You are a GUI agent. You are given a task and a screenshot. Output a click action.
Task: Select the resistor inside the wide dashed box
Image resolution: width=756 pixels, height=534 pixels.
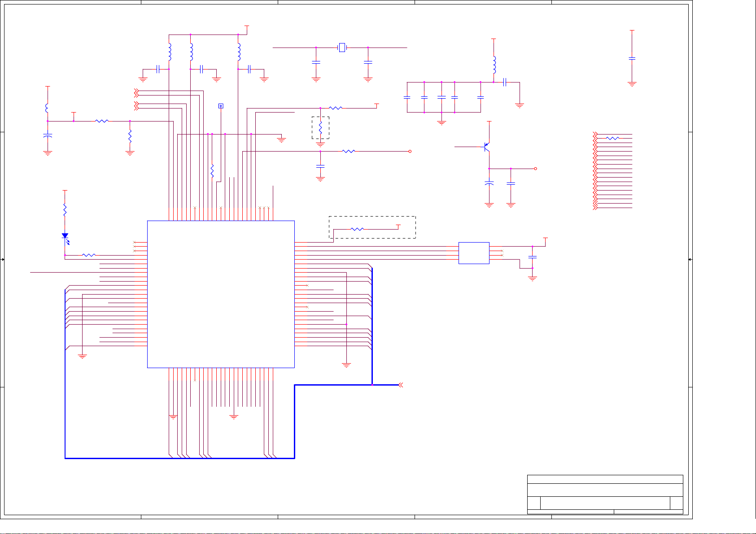coord(357,229)
